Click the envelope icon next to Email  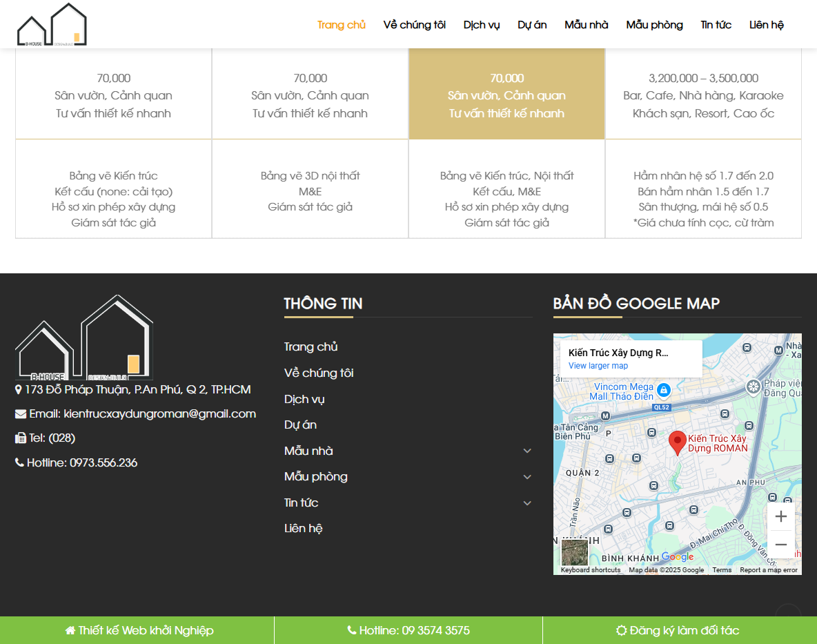click(19, 413)
